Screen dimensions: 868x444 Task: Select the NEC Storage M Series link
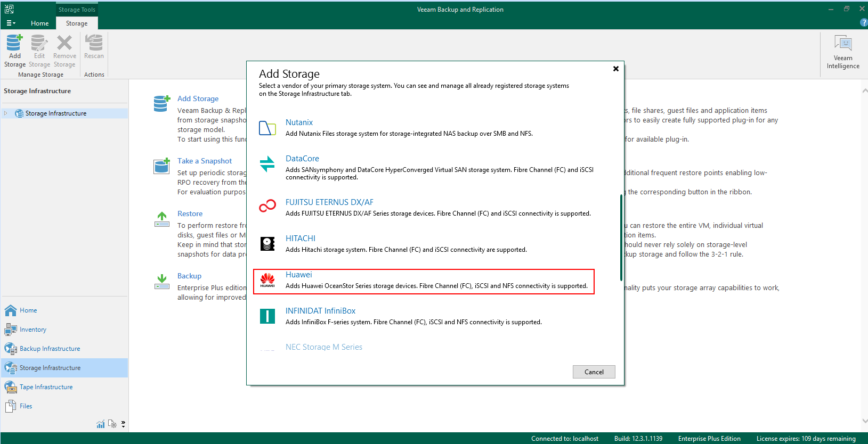pyautogui.click(x=324, y=347)
